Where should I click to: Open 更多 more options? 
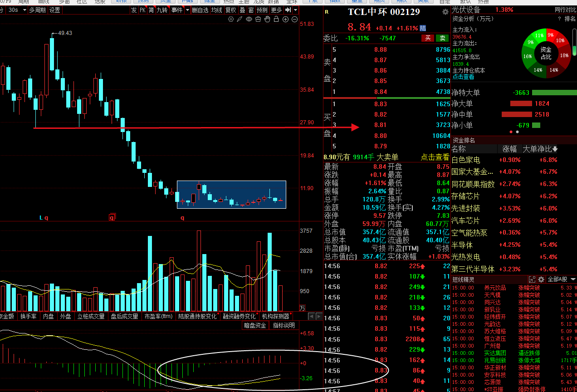tap(277, 10)
